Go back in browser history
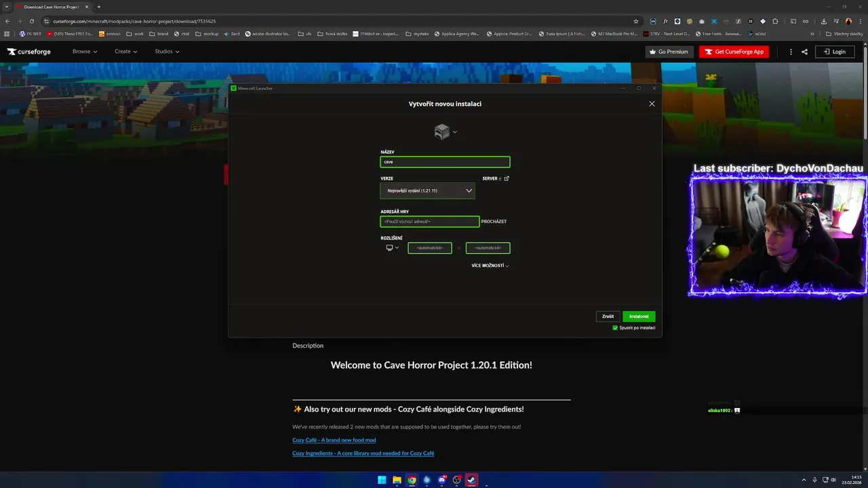868x488 pixels. point(7,21)
